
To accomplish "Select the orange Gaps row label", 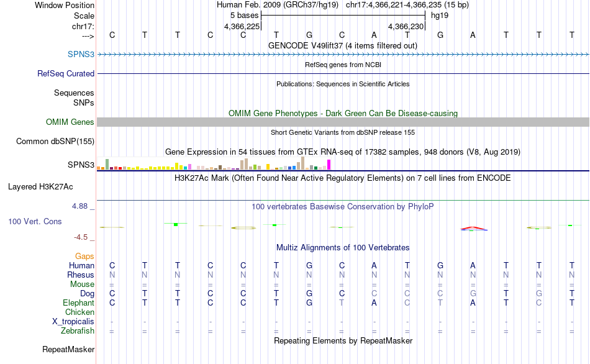I will click(84, 257).
